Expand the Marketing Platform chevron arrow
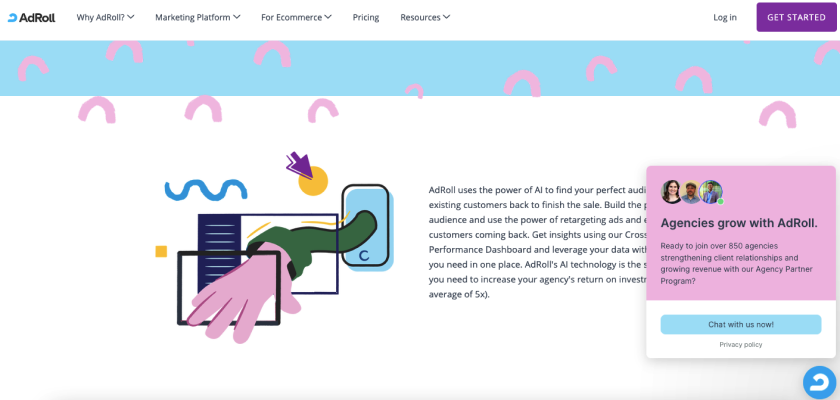840x400 pixels. pos(237,17)
